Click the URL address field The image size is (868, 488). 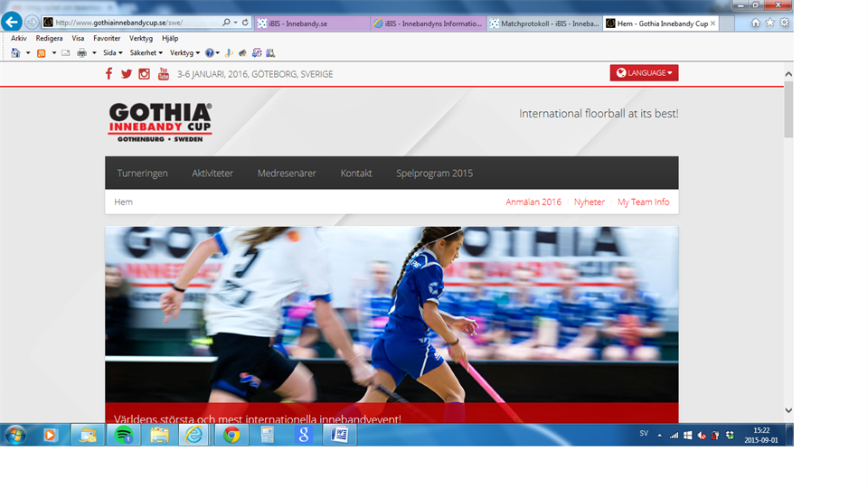coord(136,23)
